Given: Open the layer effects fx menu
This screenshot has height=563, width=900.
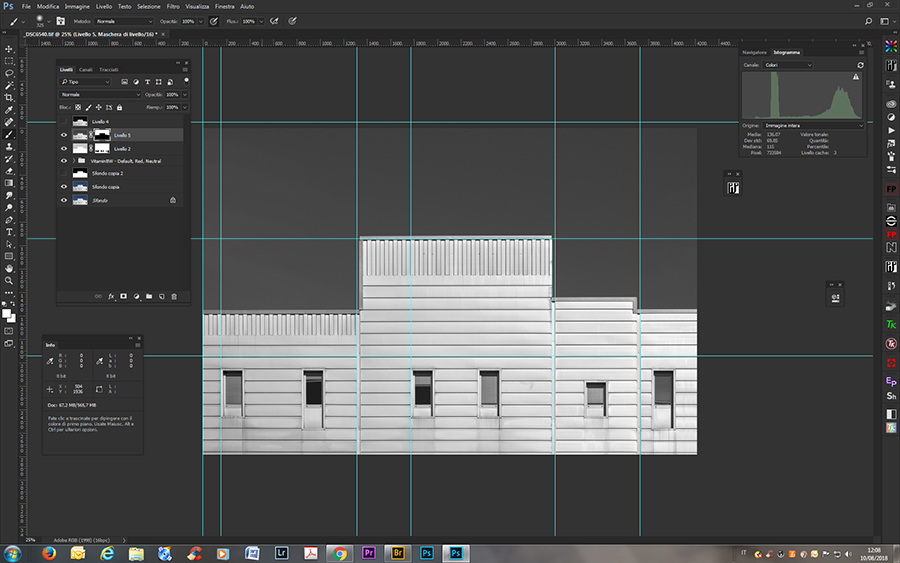Looking at the screenshot, I should click(x=111, y=296).
